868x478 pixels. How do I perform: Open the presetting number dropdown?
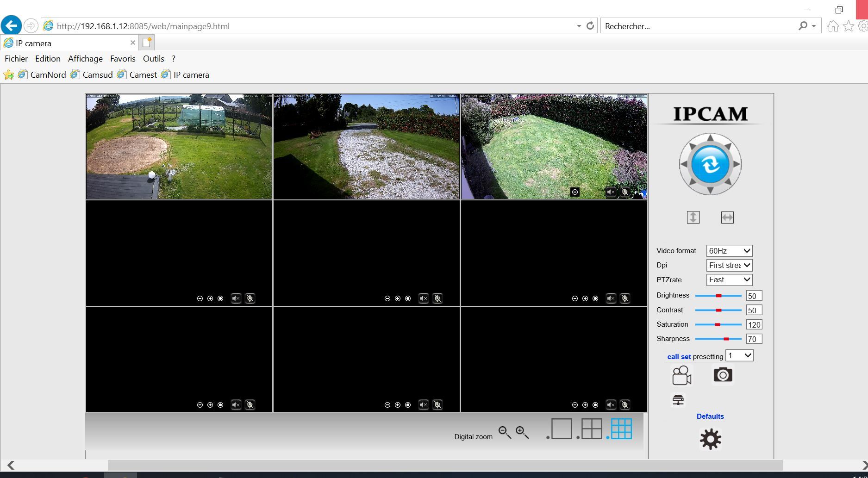click(x=739, y=356)
